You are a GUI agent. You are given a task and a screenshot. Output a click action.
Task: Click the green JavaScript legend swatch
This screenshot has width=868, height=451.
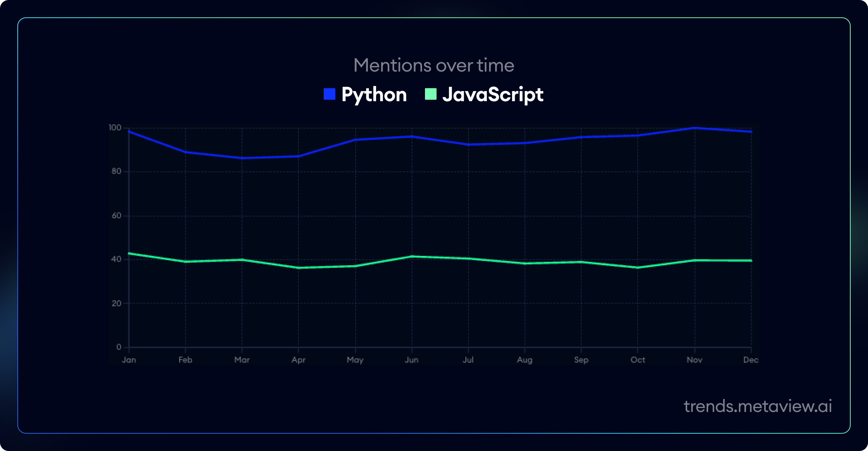(430, 94)
